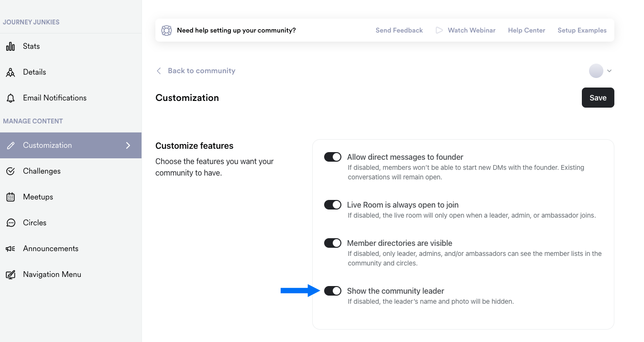Open the Help Center link
The width and height of the screenshot is (644, 342).
526,30
